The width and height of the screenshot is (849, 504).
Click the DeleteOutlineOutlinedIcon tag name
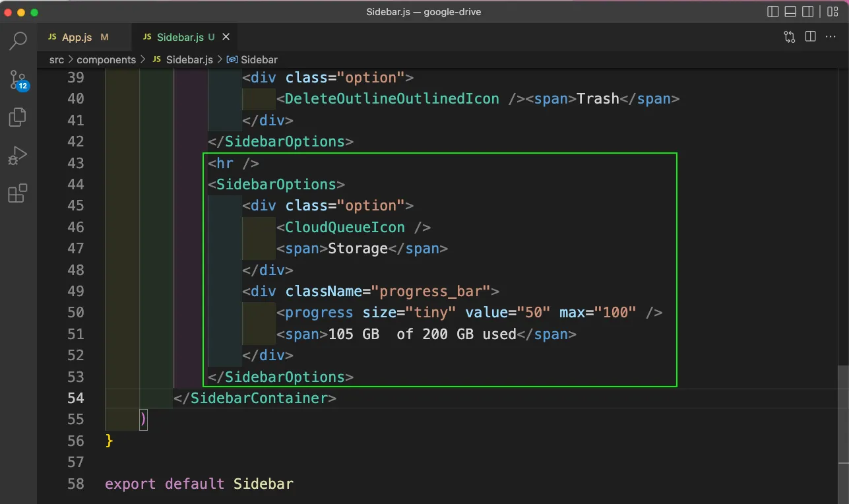[x=392, y=98]
